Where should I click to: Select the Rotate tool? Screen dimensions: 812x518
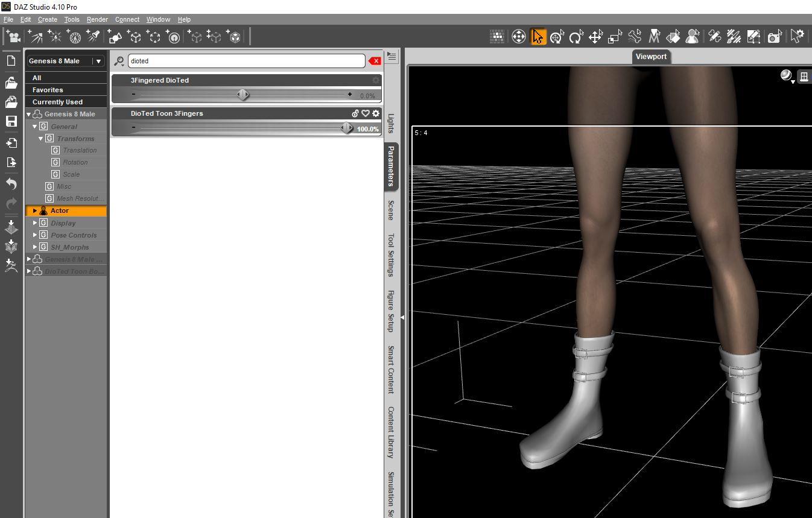tap(576, 37)
